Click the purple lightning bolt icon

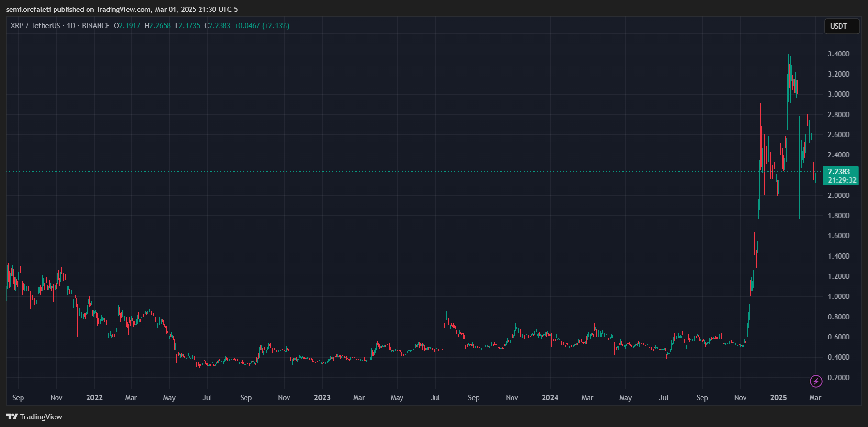pyautogui.click(x=816, y=381)
